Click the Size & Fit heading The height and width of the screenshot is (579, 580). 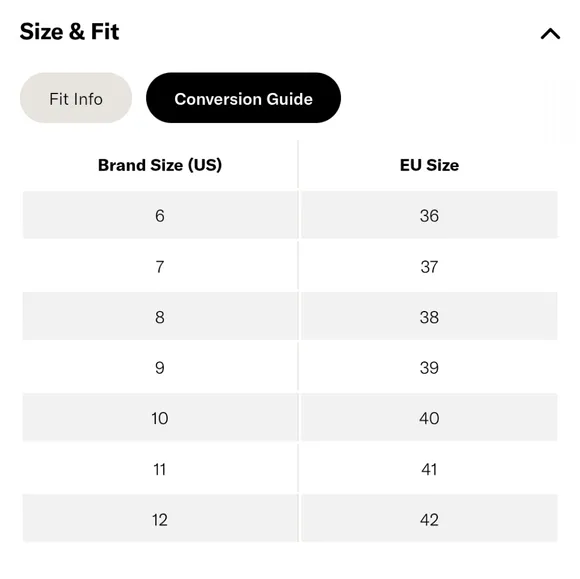tap(69, 32)
